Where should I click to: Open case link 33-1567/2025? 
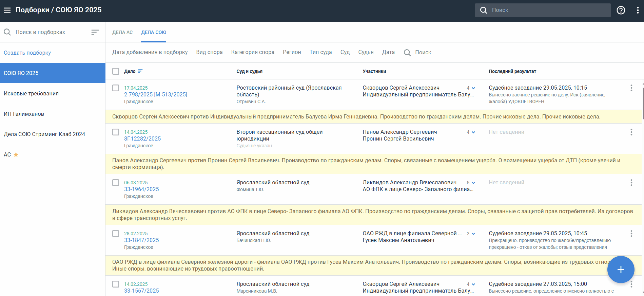coord(141,291)
